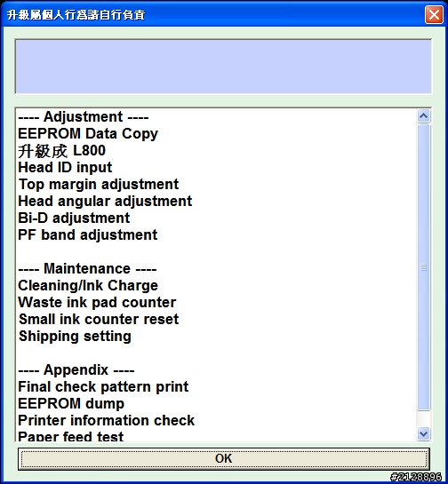Viewport: 448px width, 484px height.
Task: Select Small ink counter reset
Action: pyautogui.click(x=99, y=319)
